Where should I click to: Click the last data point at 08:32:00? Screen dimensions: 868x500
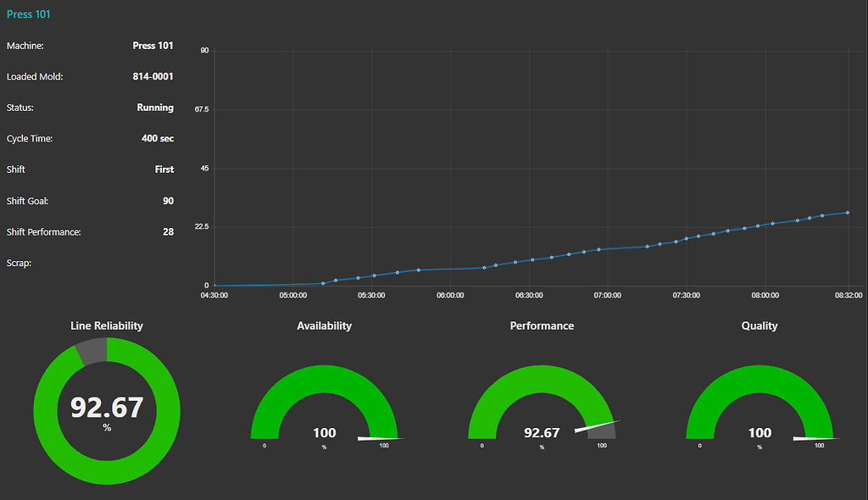[x=846, y=213]
